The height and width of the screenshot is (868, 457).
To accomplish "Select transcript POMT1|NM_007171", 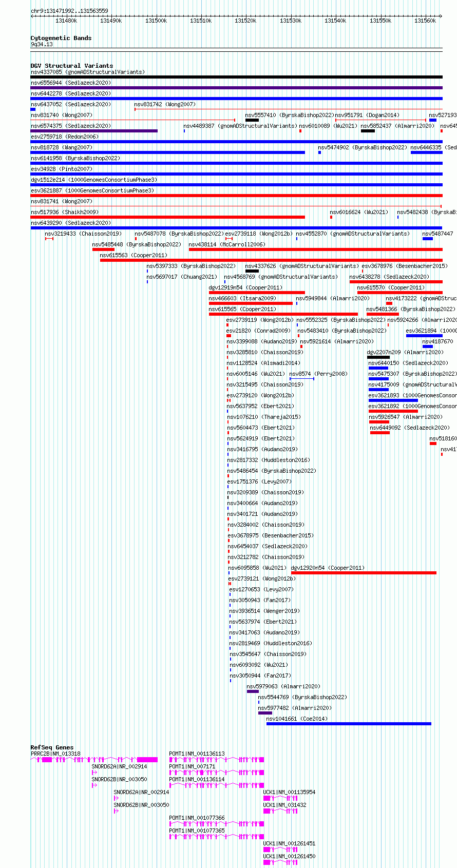I will click(x=193, y=766).
